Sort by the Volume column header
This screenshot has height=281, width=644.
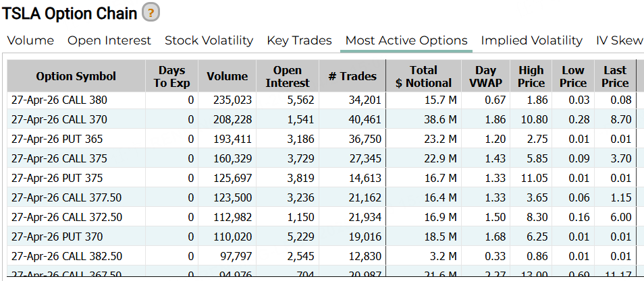coord(227,76)
